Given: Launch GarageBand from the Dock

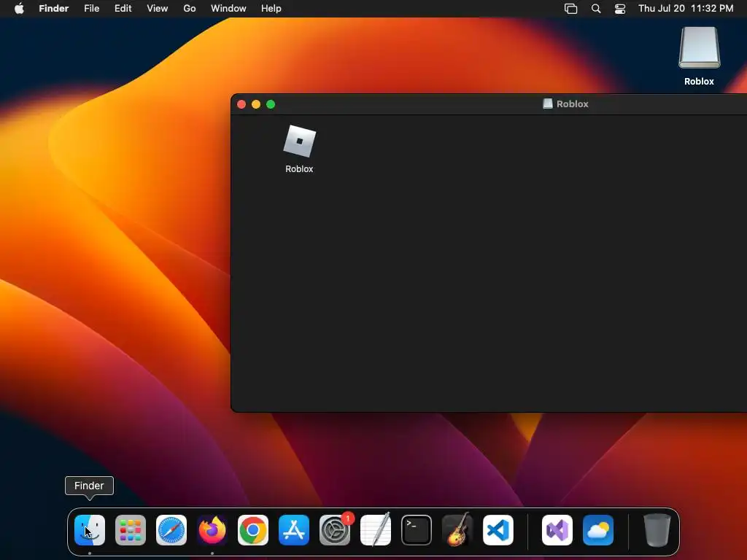Looking at the screenshot, I should click(457, 530).
